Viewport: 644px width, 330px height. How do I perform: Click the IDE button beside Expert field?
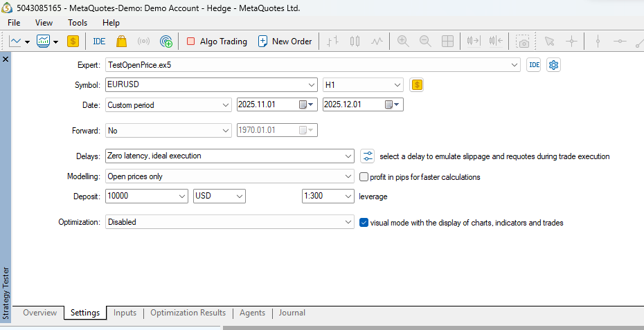(533, 65)
